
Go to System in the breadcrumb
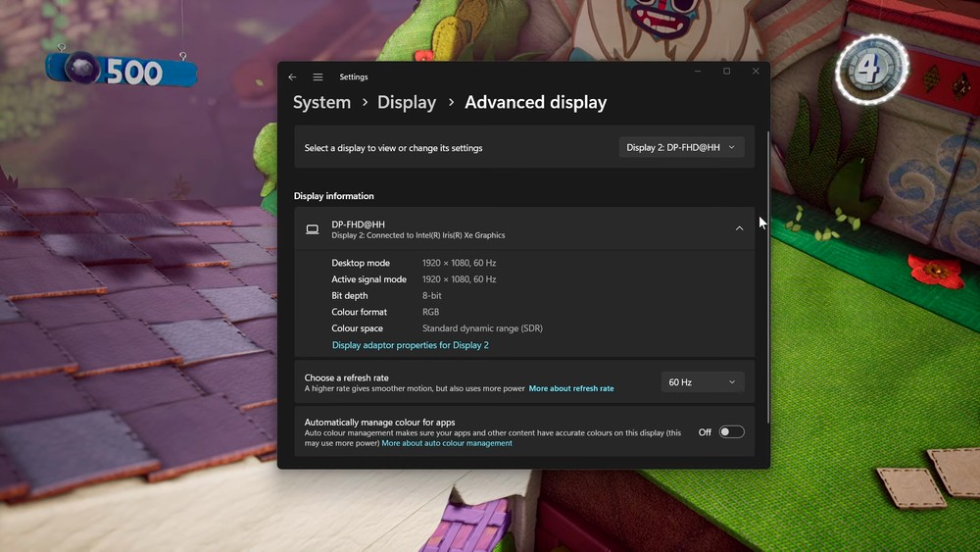[321, 103]
